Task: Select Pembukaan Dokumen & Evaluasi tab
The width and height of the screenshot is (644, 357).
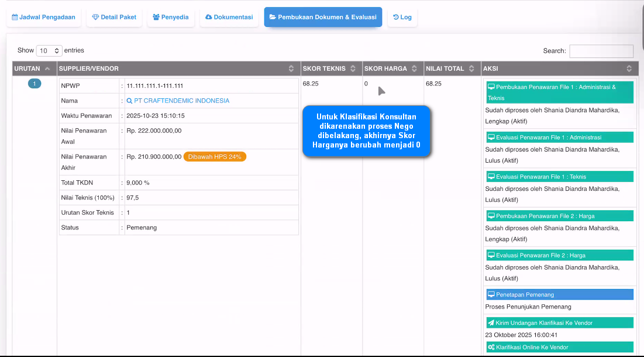Action: tap(323, 17)
